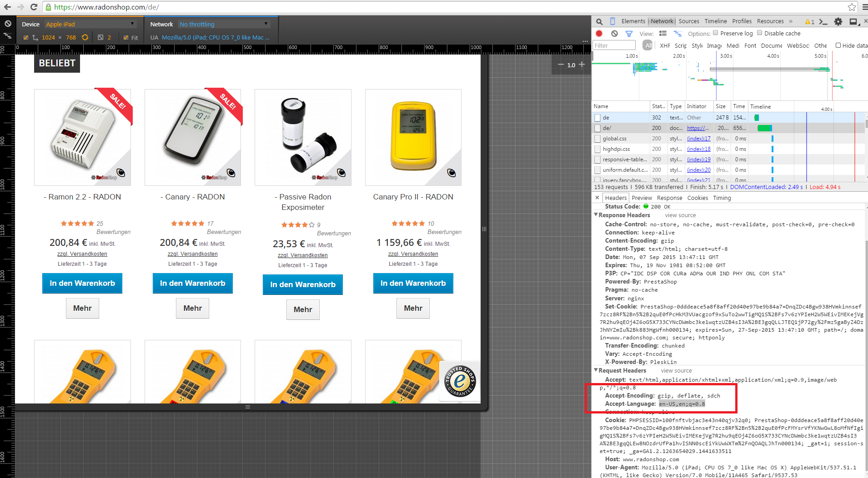Switch to the Timeline panel tab

[x=716, y=21]
